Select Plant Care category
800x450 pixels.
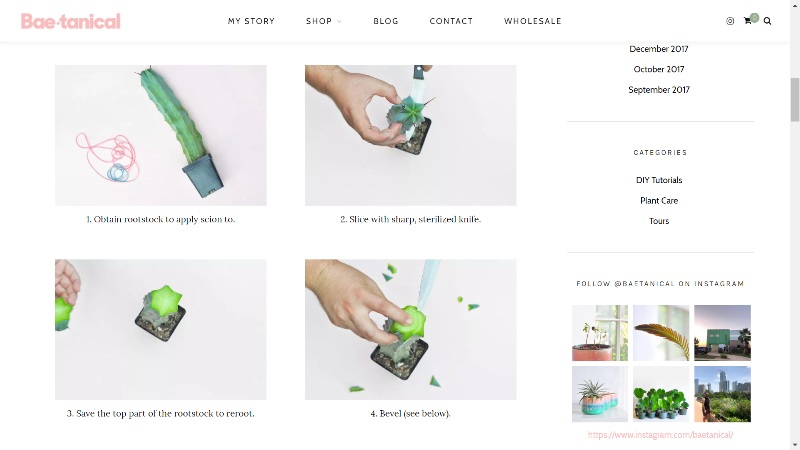[x=659, y=201]
